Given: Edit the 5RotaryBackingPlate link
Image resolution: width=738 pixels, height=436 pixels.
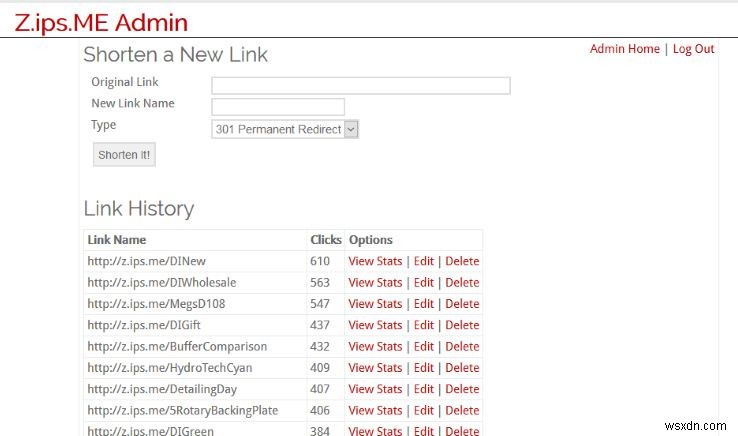Looking at the screenshot, I should (x=424, y=410).
